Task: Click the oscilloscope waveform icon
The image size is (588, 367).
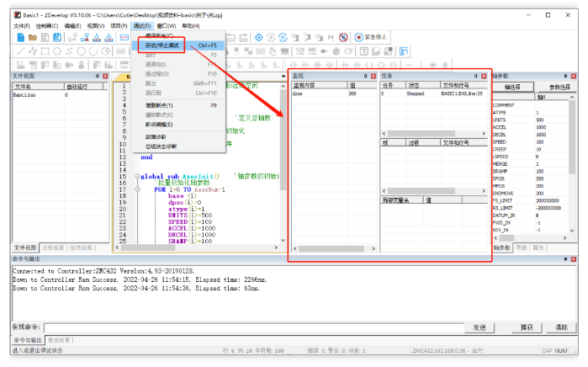Action: pyautogui.click(x=124, y=37)
